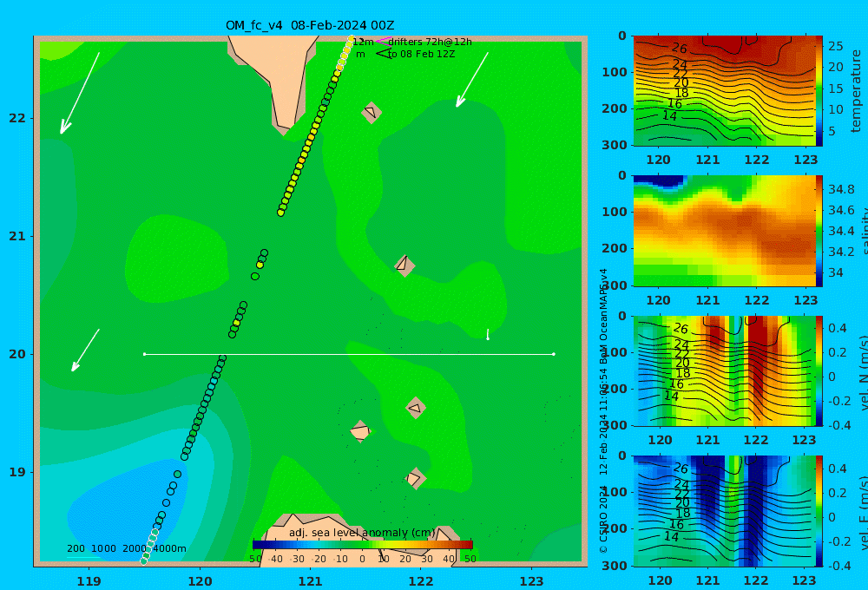Image resolution: width=868 pixels, height=590 pixels.
Task: Click the vel. E color scale bar
Action: (x=819, y=511)
